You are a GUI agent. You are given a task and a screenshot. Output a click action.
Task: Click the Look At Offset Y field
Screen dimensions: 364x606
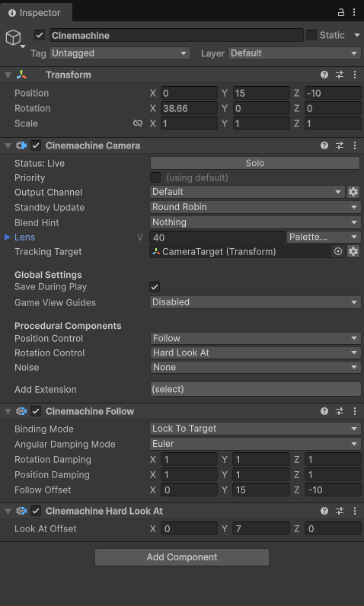point(261,528)
